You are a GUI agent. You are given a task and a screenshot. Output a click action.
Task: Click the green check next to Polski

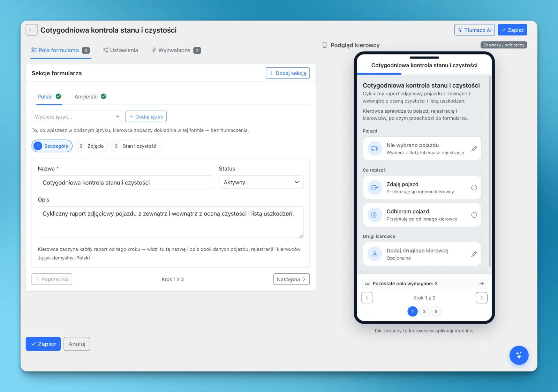59,96
